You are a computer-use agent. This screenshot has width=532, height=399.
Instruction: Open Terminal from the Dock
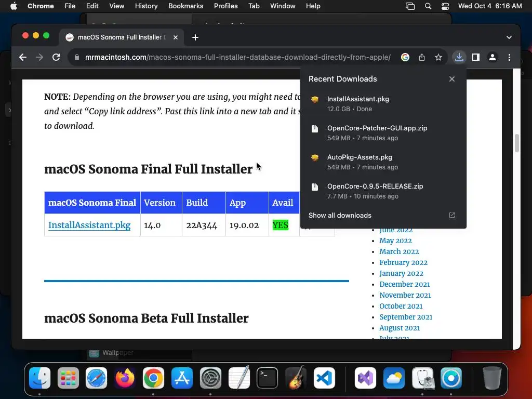268,378
